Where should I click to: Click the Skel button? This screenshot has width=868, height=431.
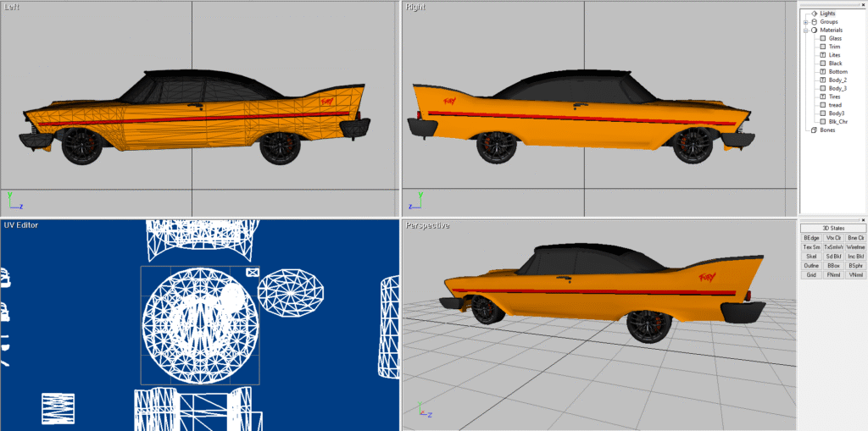[x=811, y=257]
